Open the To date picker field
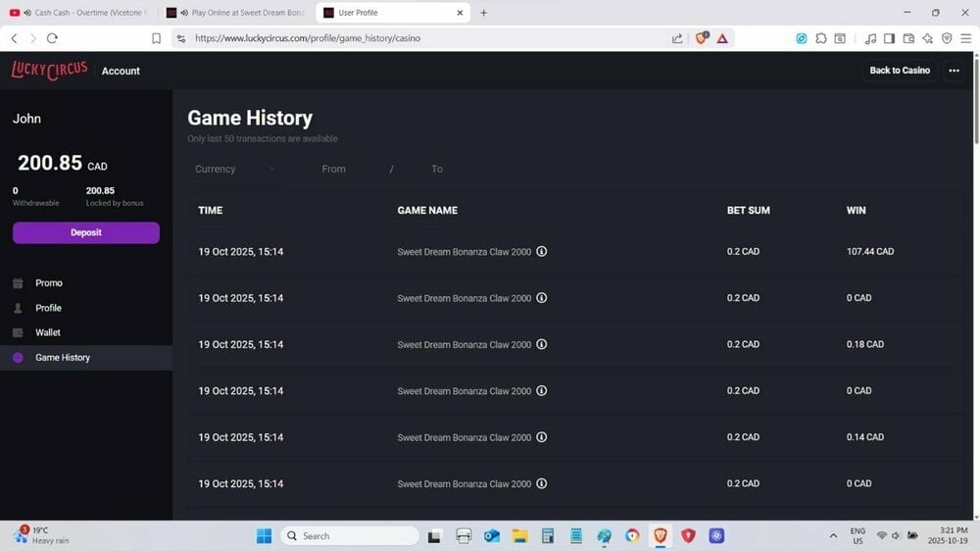This screenshot has height=551, width=980. click(x=437, y=169)
